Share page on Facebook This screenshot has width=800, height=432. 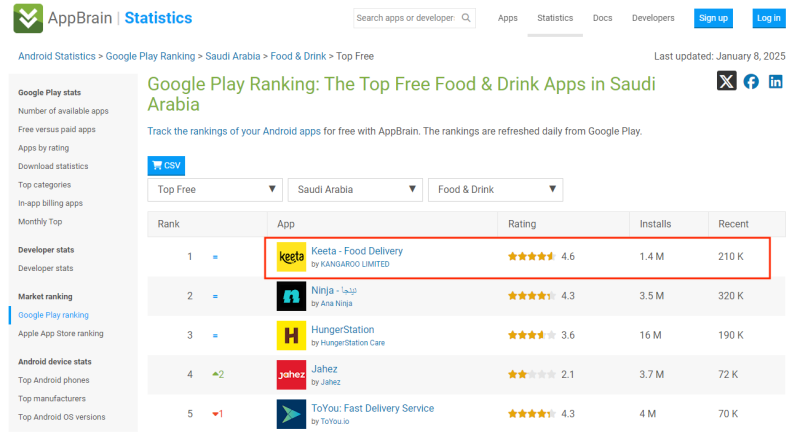point(751,81)
